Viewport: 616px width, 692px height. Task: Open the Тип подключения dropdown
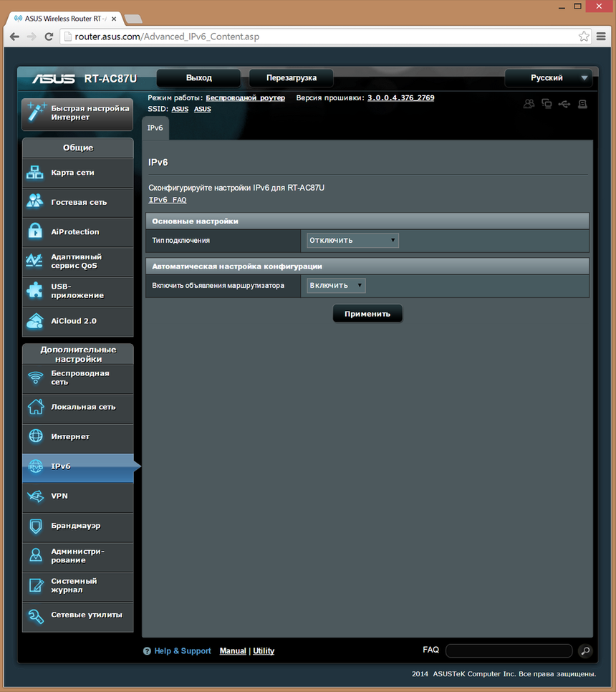(x=352, y=240)
